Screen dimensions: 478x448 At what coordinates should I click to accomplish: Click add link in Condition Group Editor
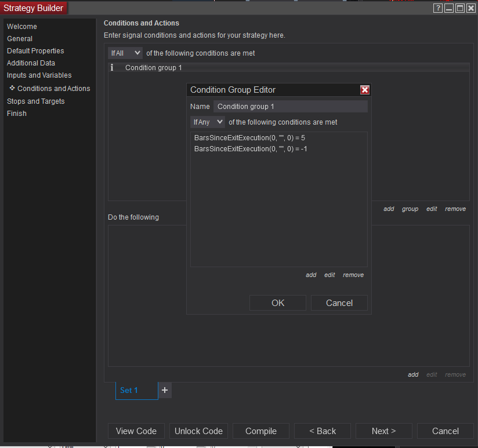pyautogui.click(x=311, y=275)
